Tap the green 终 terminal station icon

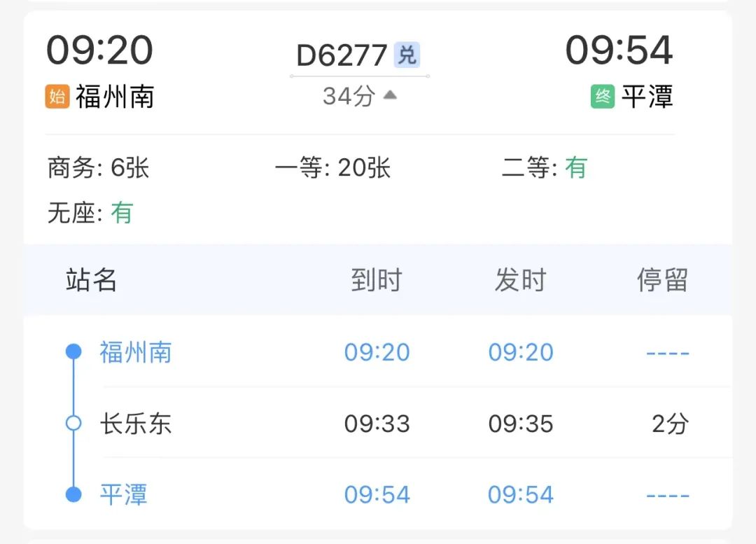click(602, 97)
